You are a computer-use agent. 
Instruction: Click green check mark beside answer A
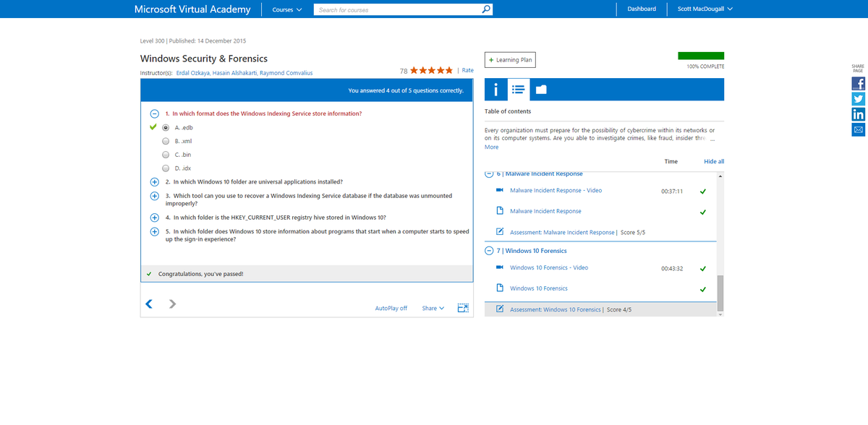153,126
